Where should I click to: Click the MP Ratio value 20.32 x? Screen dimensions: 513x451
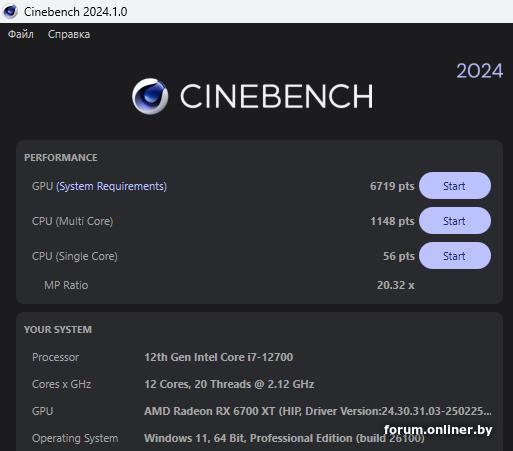396,285
